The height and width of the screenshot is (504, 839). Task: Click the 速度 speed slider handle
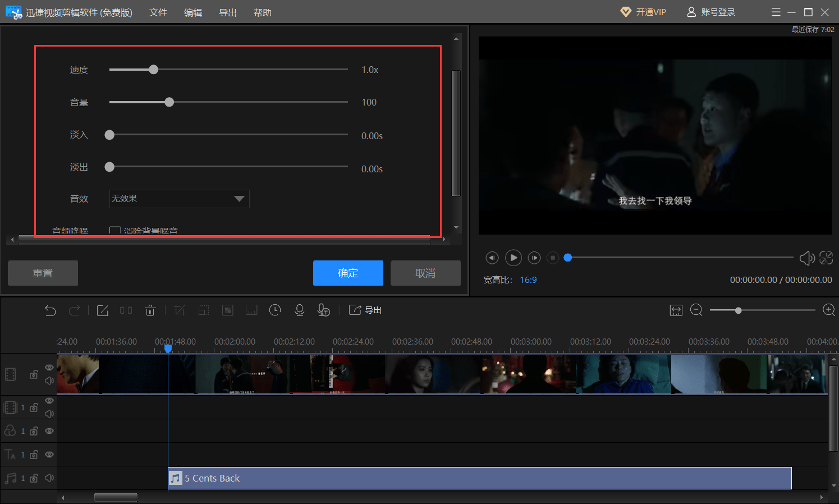(x=154, y=70)
